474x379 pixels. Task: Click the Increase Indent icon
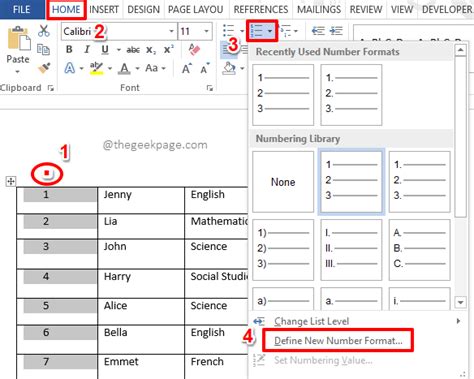[336, 31]
